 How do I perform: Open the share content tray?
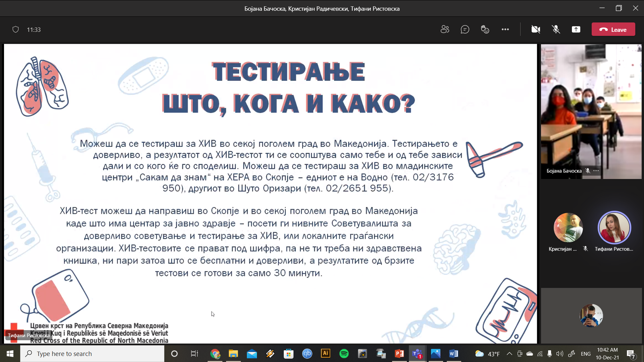tap(576, 29)
